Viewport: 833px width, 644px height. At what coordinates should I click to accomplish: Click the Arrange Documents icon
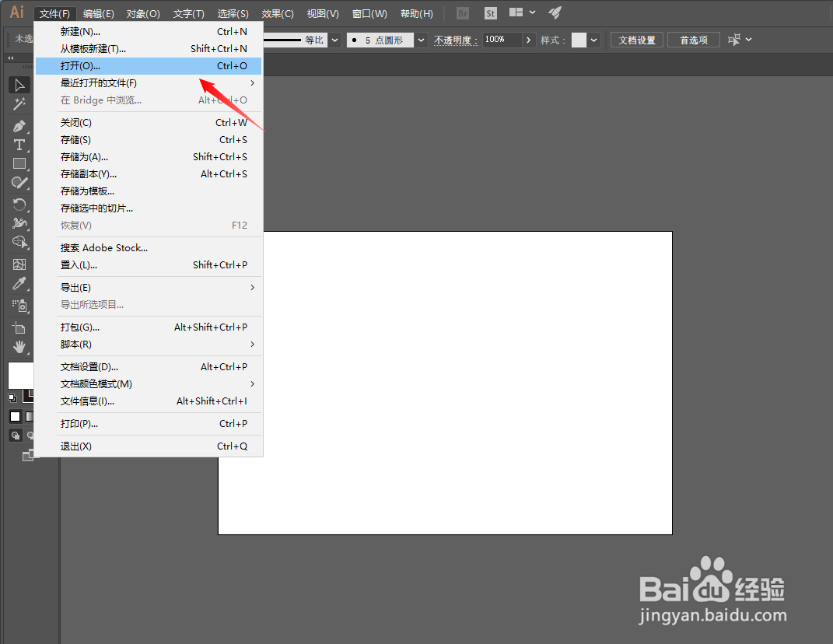(x=516, y=12)
